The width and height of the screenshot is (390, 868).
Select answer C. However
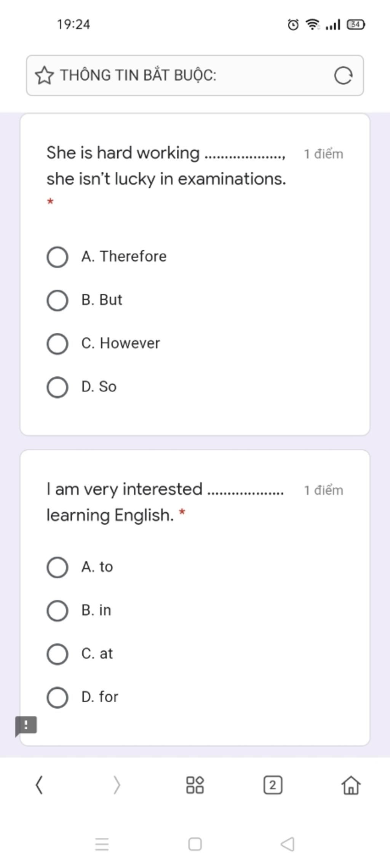(x=103, y=343)
